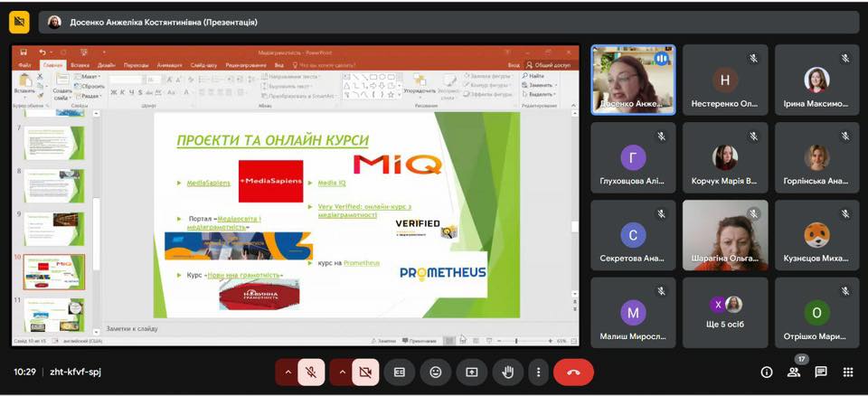
Task: Switch to the Вставка tab
Action: pos(80,65)
